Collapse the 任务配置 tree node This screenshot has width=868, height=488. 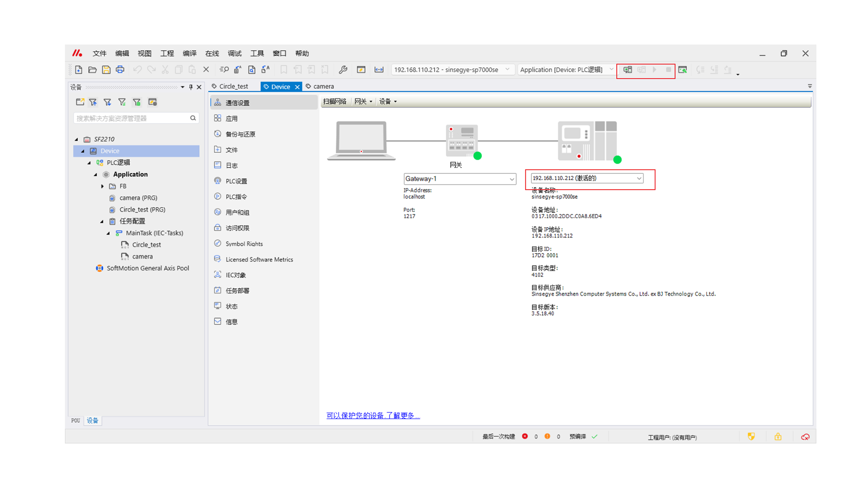[102, 221]
